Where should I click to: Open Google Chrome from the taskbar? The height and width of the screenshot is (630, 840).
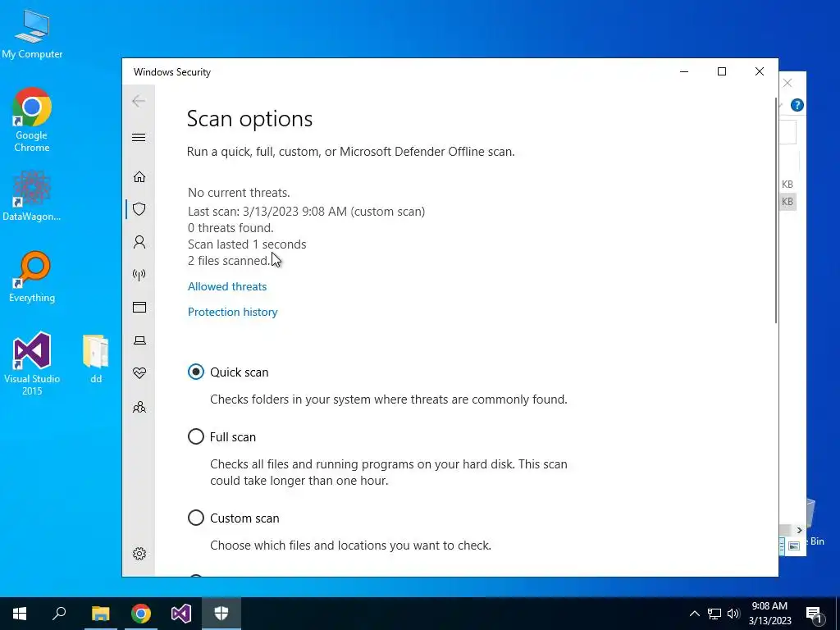(141, 614)
